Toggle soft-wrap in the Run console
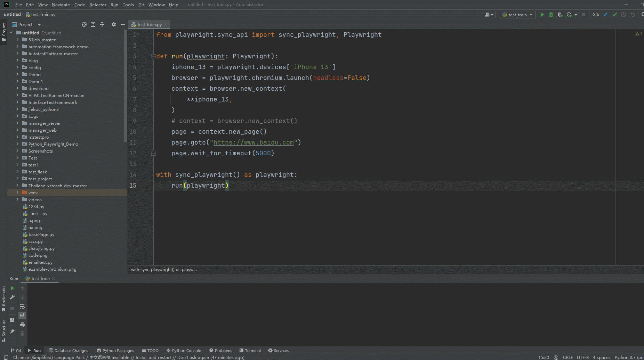 pos(22,306)
